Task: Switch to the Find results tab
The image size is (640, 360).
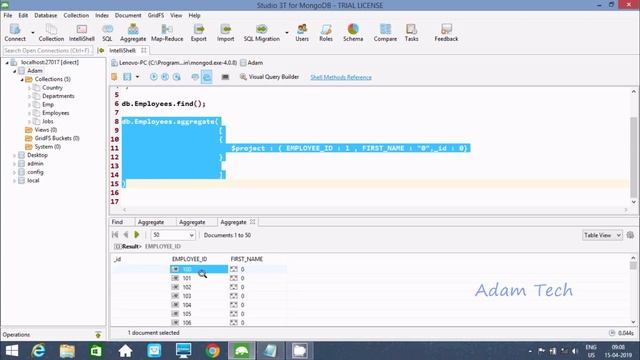Action: [117, 222]
